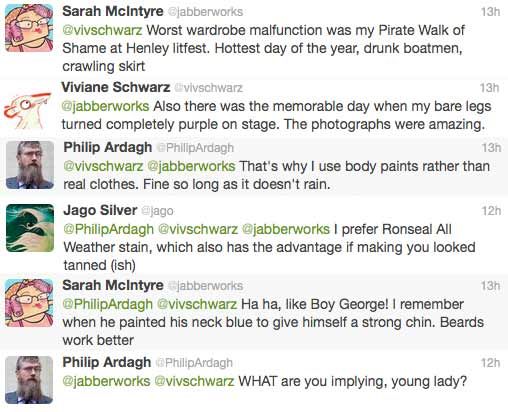Open @vivschwarz mention in the last tweet
Screen dimensions: 508x412
coord(194,381)
